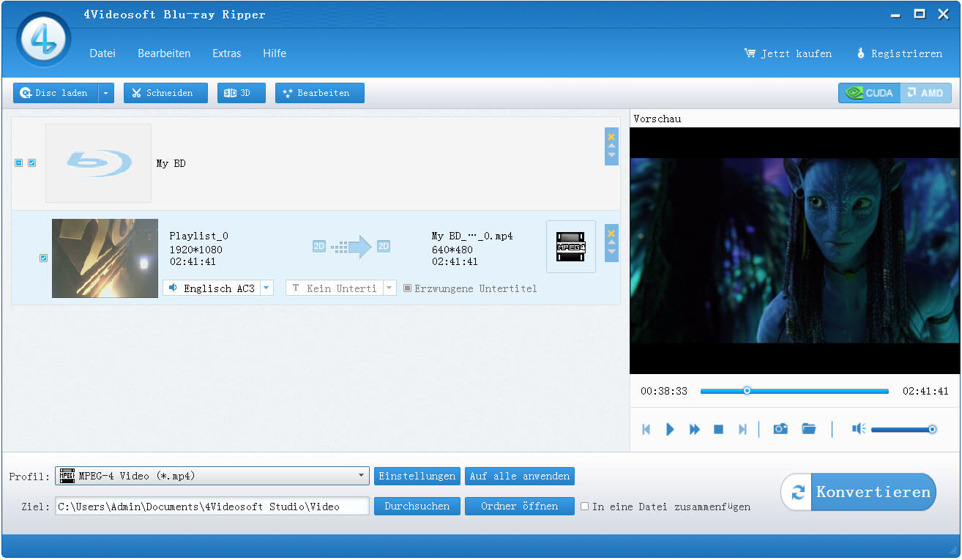
Task: Open the 3D settings tool
Action: coord(241,93)
